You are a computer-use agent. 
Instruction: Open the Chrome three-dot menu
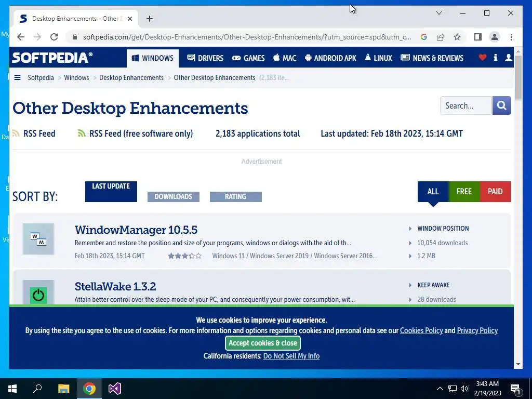pyautogui.click(x=511, y=37)
